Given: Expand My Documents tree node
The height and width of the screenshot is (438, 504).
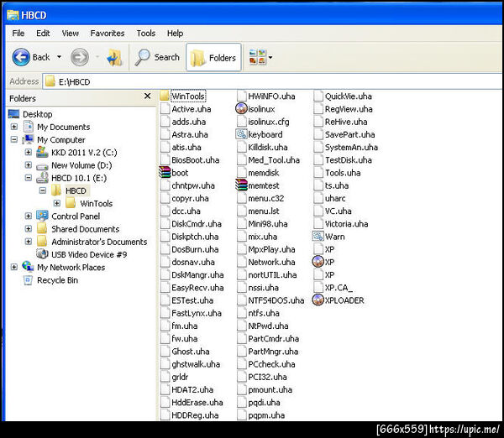Looking at the screenshot, I should click(x=13, y=127).
